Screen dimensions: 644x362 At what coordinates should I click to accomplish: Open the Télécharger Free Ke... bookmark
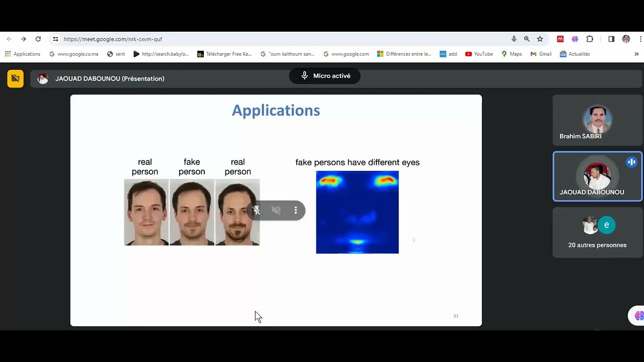pyautogui.click(x=224, y=54)
